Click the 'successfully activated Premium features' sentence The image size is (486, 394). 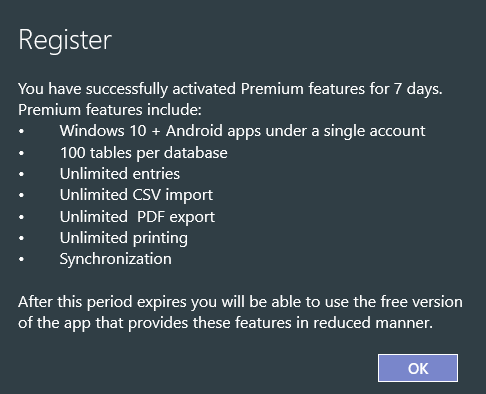point(230,89)
